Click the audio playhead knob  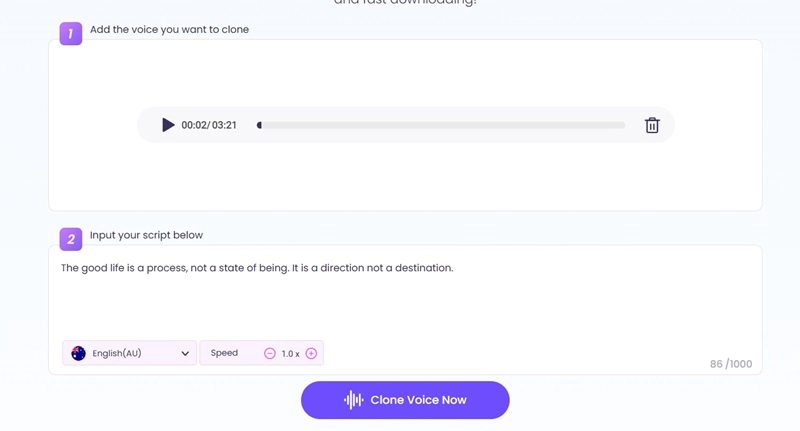point(259,126)
